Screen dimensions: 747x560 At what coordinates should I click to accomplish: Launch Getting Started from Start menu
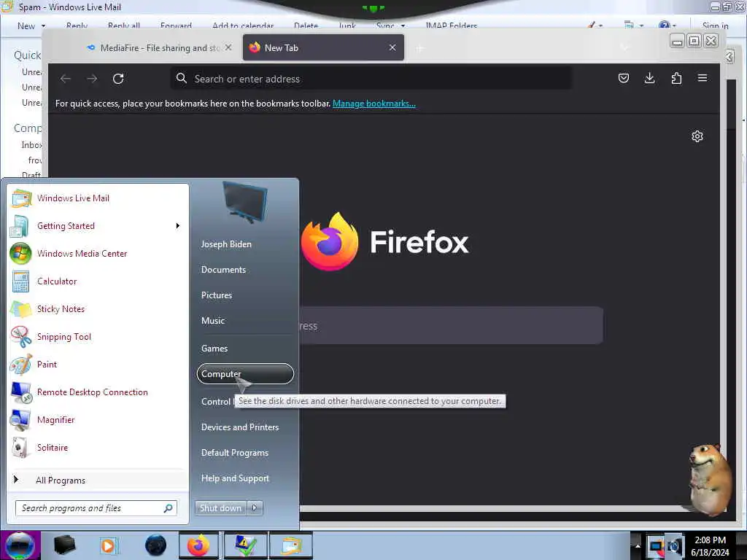pyautogui.click(x=98, y=226)
